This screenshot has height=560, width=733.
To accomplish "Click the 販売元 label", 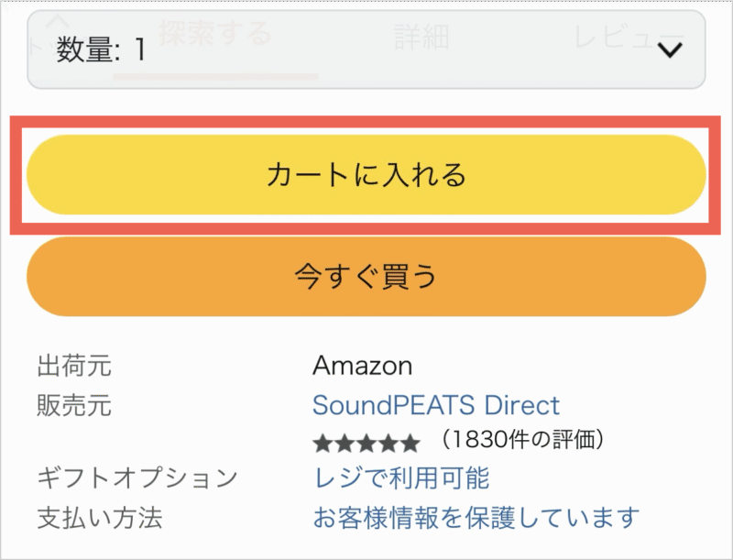I will 73,405.
